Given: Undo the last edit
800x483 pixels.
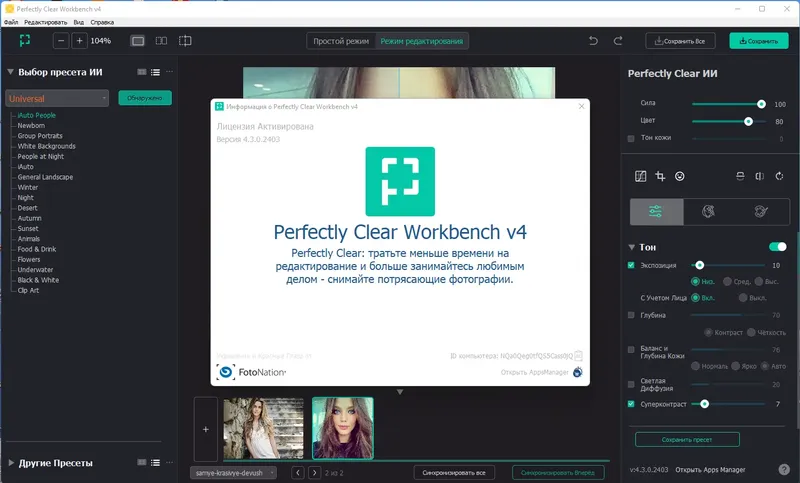Looking at the screenshot, I should [593, 41].
